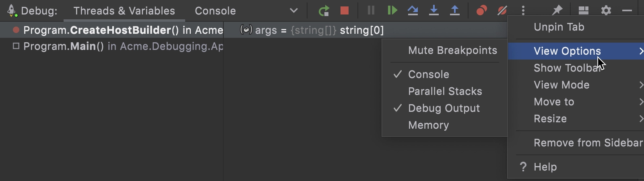
Task: Click the Rerun debug session icon
Action: tap(324, 10)
